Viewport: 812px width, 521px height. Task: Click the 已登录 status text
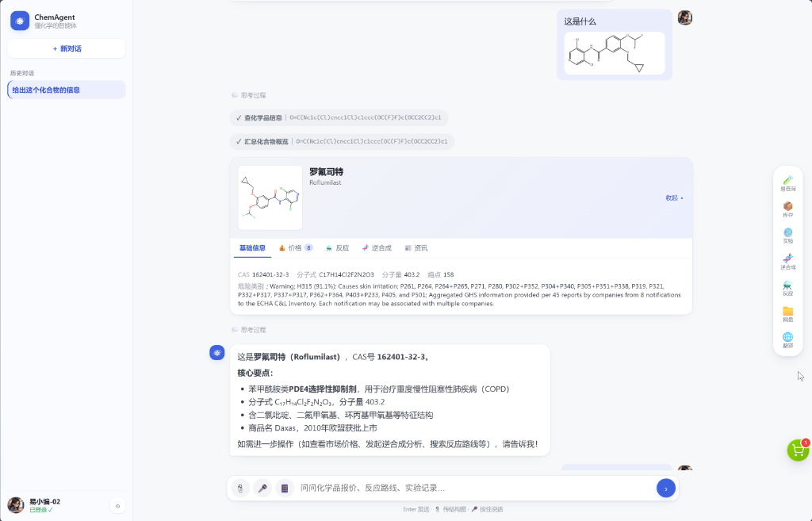click(x=41, y=510)
